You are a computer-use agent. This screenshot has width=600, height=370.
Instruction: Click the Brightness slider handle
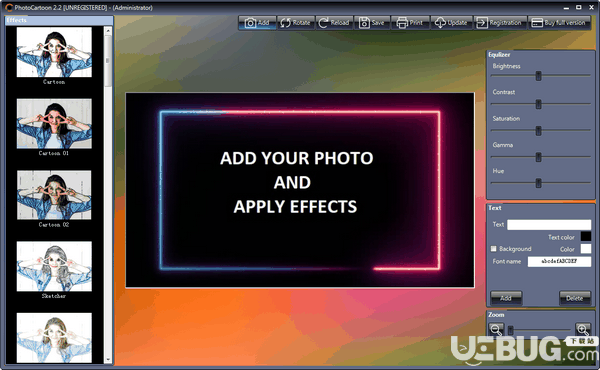point(538,76)
